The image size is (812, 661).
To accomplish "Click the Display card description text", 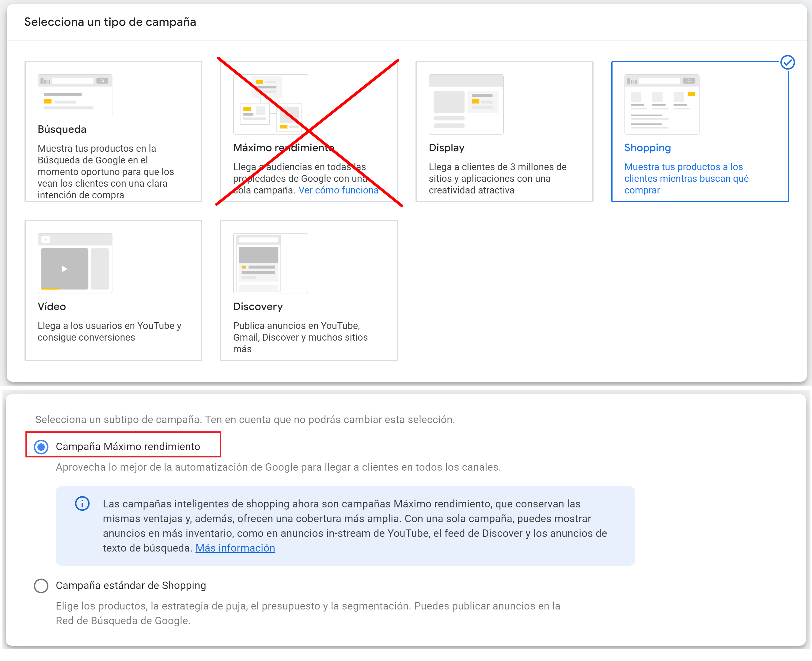I will 498,178.
